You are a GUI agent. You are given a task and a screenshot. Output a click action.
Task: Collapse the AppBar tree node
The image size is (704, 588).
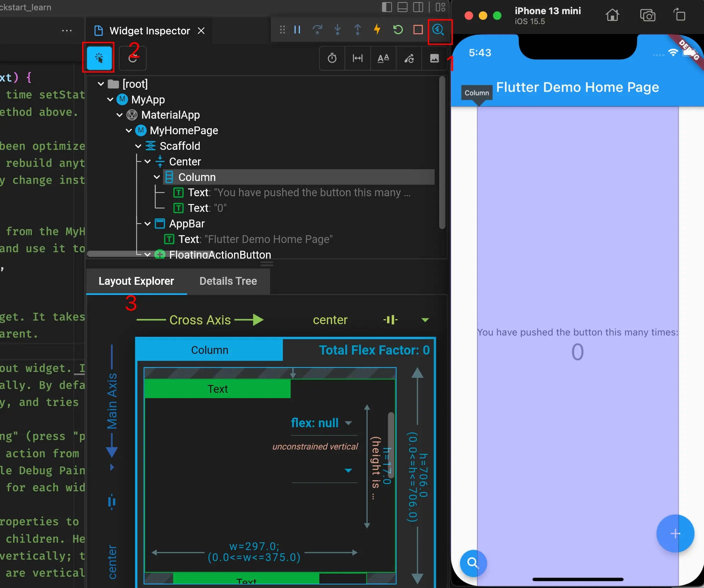[147, 224]
